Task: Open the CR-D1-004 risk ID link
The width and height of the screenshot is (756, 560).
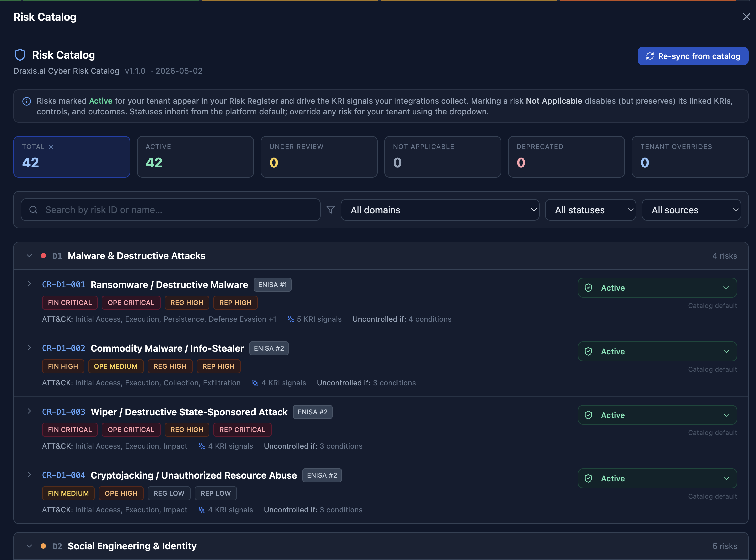Action: click(63, 475)
